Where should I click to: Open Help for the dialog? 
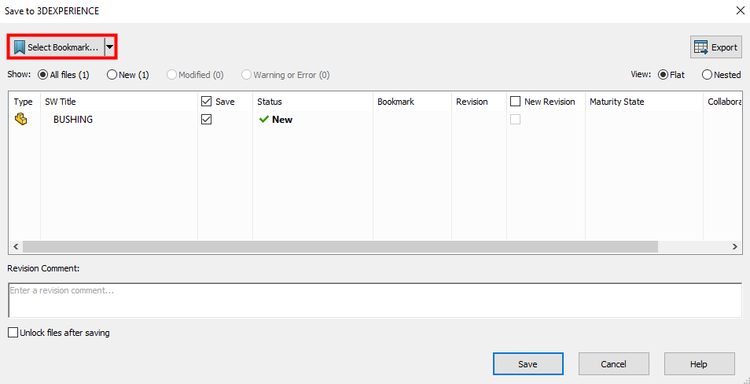tap(699, 364)
